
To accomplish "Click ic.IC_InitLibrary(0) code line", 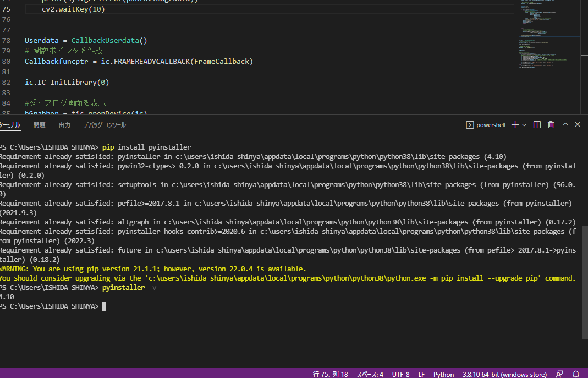I will click(x=67, y=83).
